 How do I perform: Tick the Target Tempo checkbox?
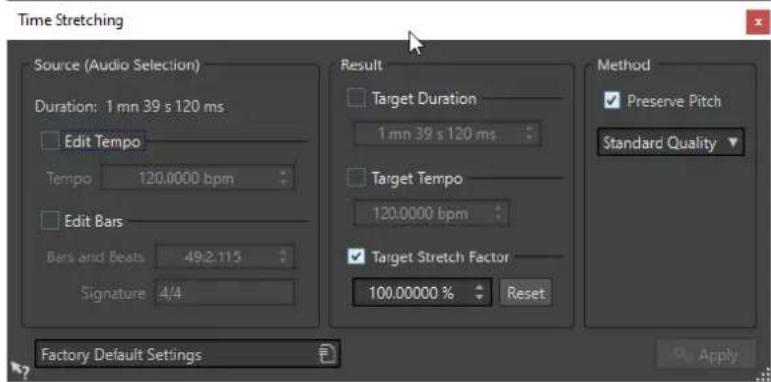coord(356,177)
